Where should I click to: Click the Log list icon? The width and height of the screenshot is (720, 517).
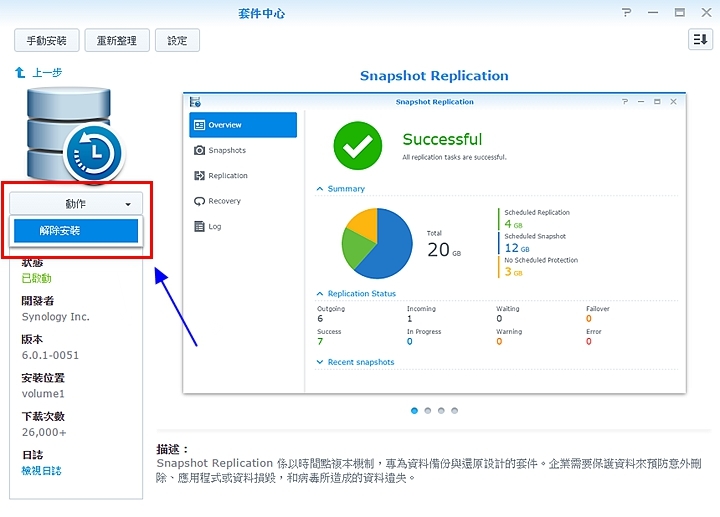199,226
